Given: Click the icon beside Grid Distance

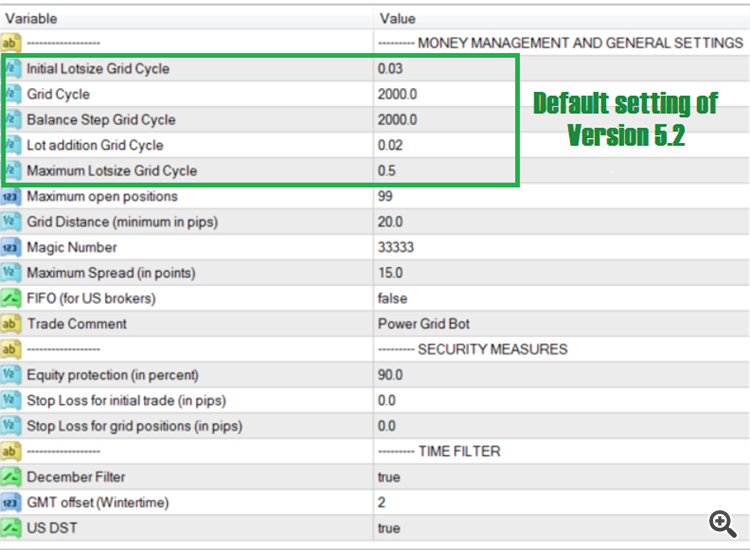Looking at the screenshot, I should pos(11,221).
